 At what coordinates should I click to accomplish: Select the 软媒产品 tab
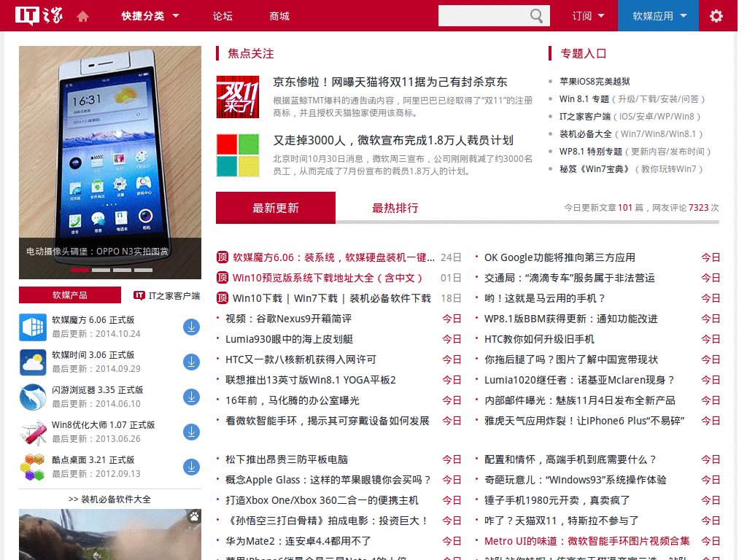[x=70, y=295]
